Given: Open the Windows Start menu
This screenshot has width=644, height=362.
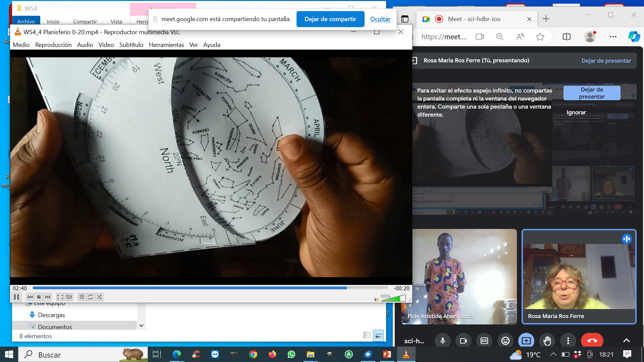Looking at the screenshot, I should point(9,354).
